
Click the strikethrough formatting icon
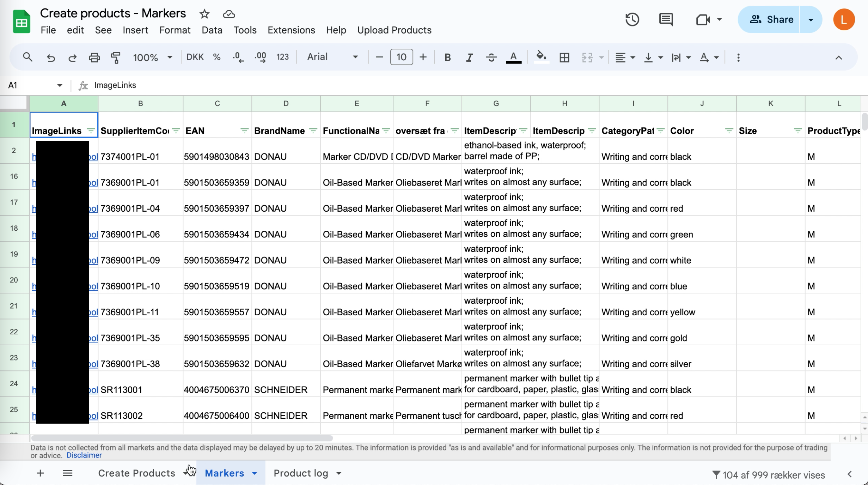click(491, 57)
